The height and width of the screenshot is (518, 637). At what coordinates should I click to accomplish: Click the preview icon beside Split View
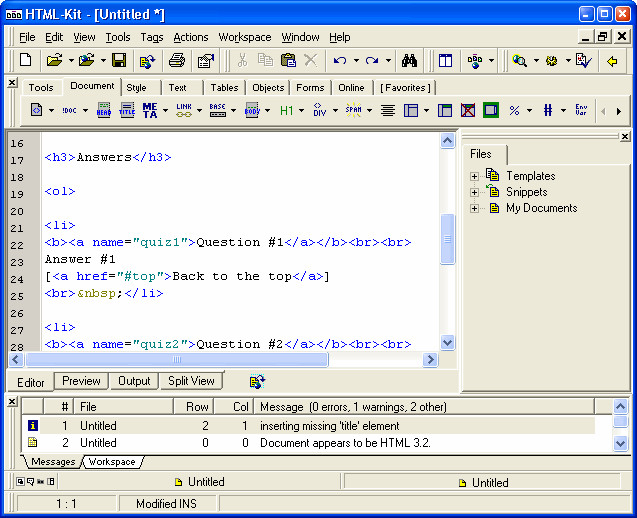click(x=257, y=381)
